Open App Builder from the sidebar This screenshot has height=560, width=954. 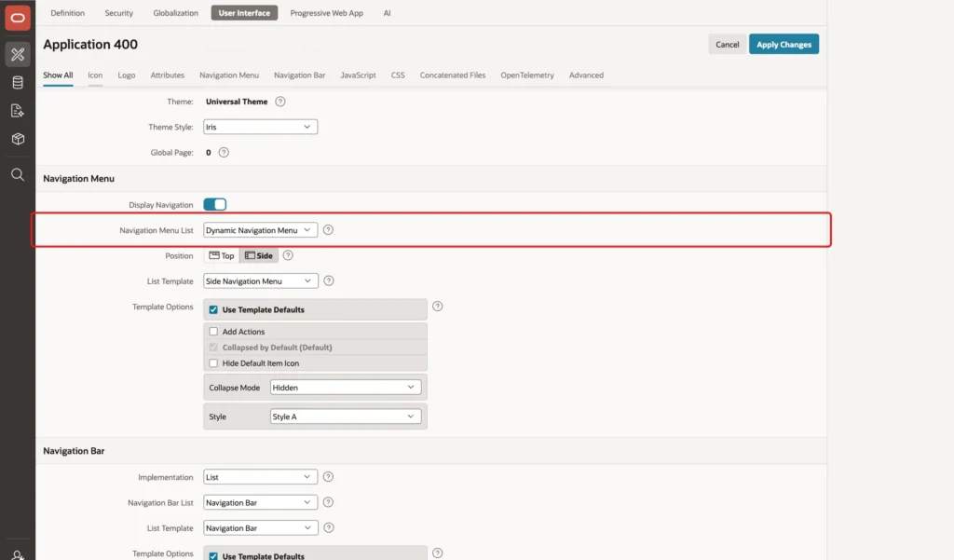(x=18, y=54)
